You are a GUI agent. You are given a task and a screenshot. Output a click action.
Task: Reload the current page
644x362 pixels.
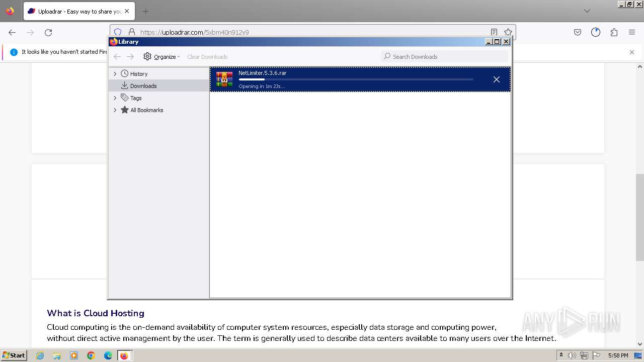[x=48, y=32]
